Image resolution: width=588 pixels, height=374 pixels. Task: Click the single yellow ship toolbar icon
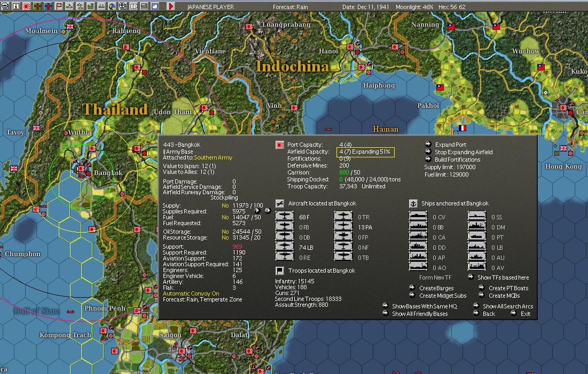(69, 6)
